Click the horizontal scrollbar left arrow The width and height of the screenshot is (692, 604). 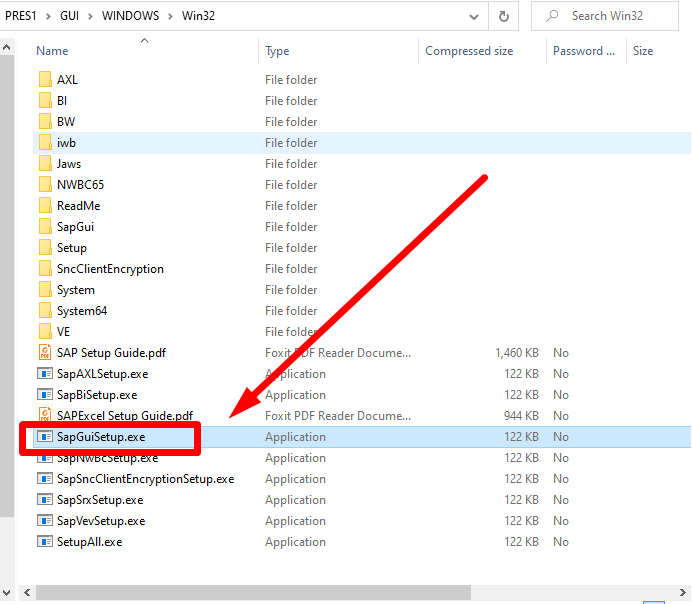click(27, 592)
